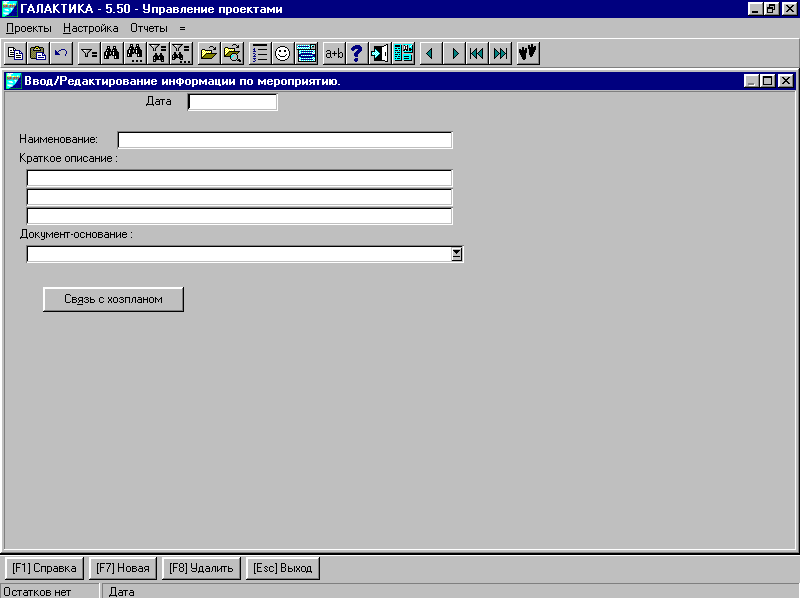Click the a+b calculator icon

[334, 53]
